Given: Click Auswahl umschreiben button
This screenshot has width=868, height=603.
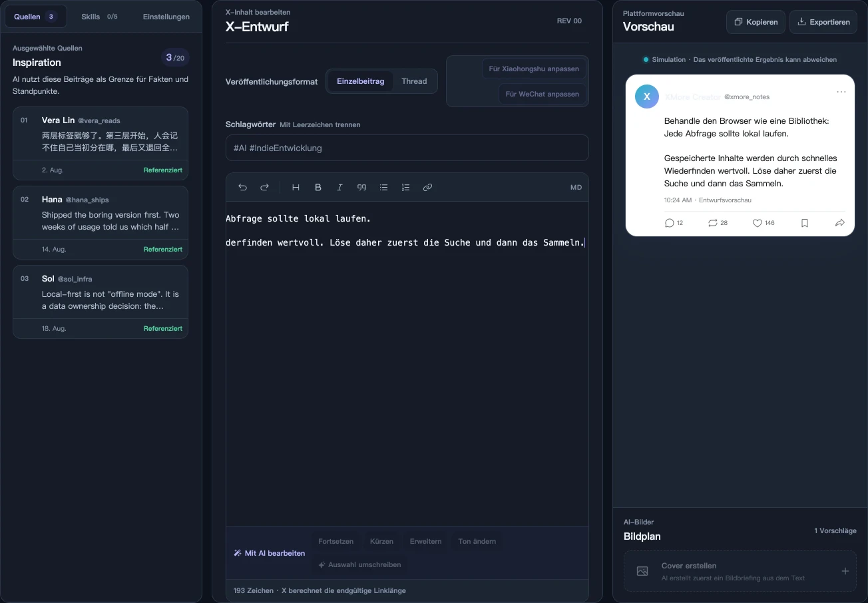Looking at the screenshot, I should coord(359,564).
